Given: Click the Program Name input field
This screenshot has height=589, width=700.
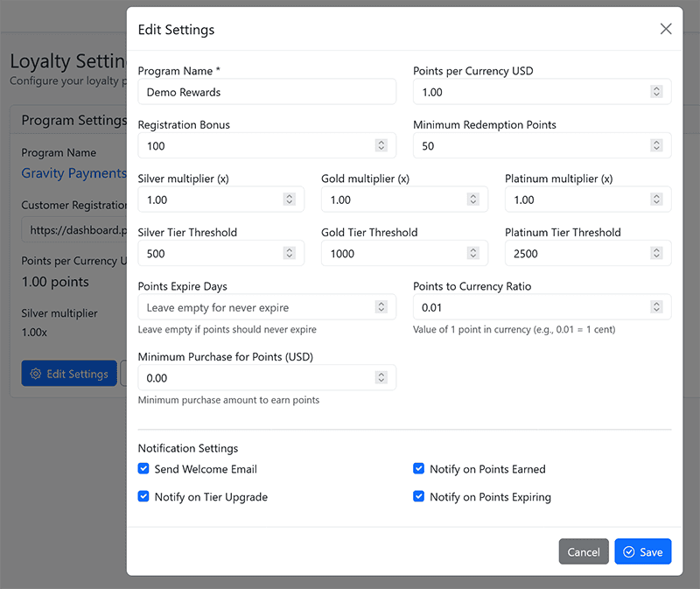Looking at the screenshot, I should [267, 92].
